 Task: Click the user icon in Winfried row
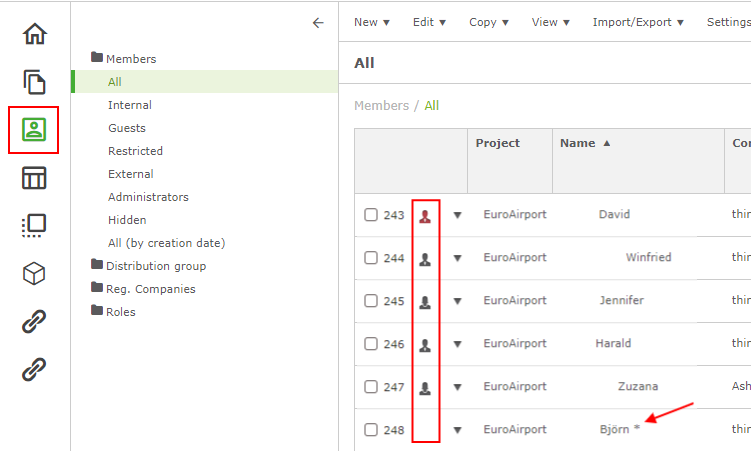[425, 259]
